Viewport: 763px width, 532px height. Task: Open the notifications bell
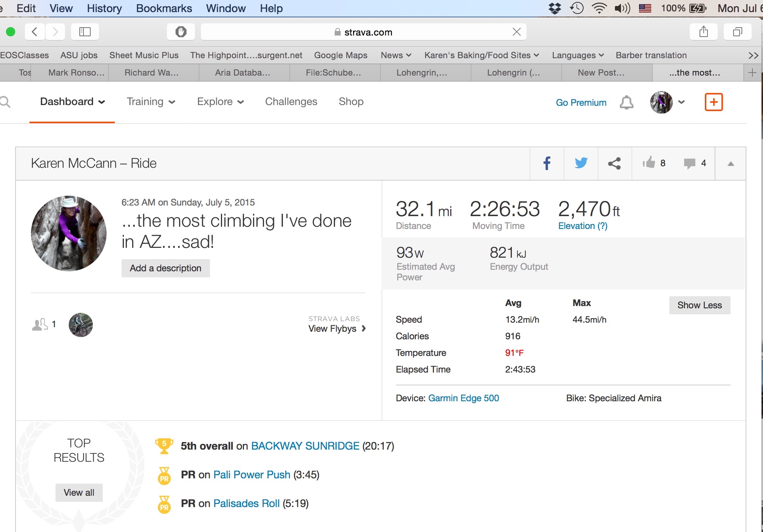point(627,102)
